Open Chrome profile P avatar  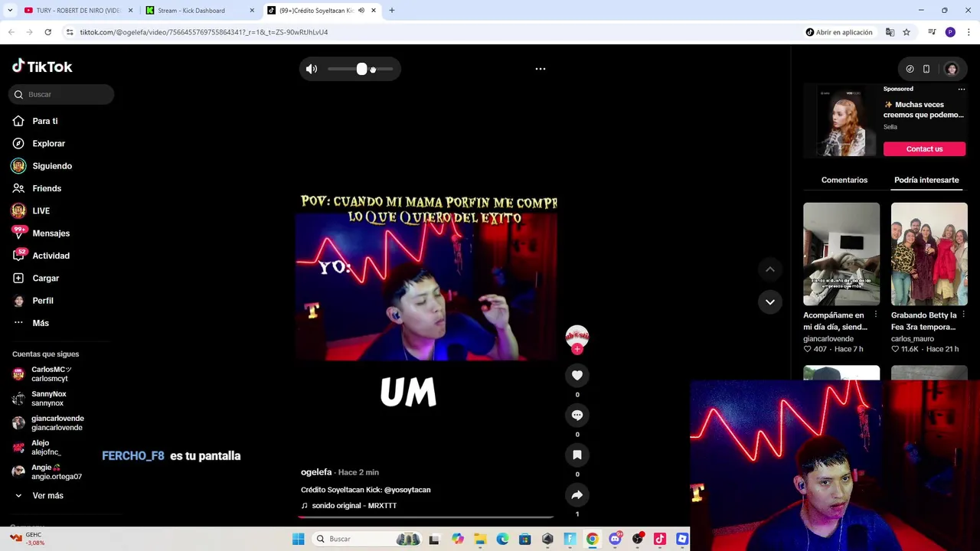pos(950,32)
